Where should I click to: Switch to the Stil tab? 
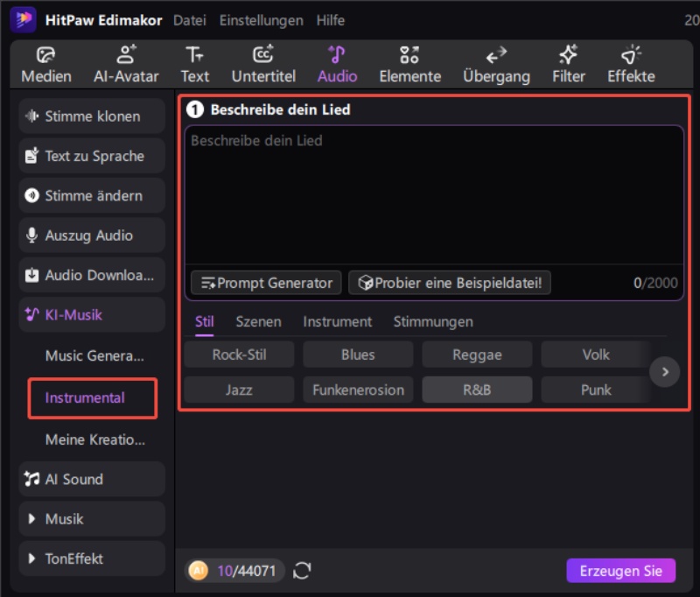click(205, 321)
